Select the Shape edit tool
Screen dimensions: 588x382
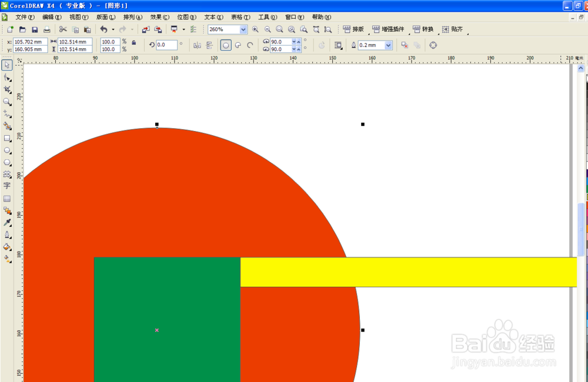pos(7,77)
